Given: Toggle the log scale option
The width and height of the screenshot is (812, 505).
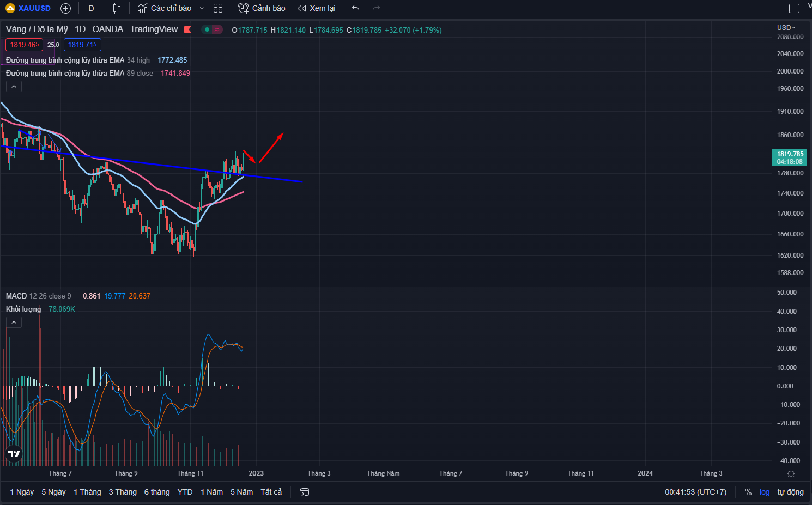Looking at the screenshot, I should pos(765,492).
